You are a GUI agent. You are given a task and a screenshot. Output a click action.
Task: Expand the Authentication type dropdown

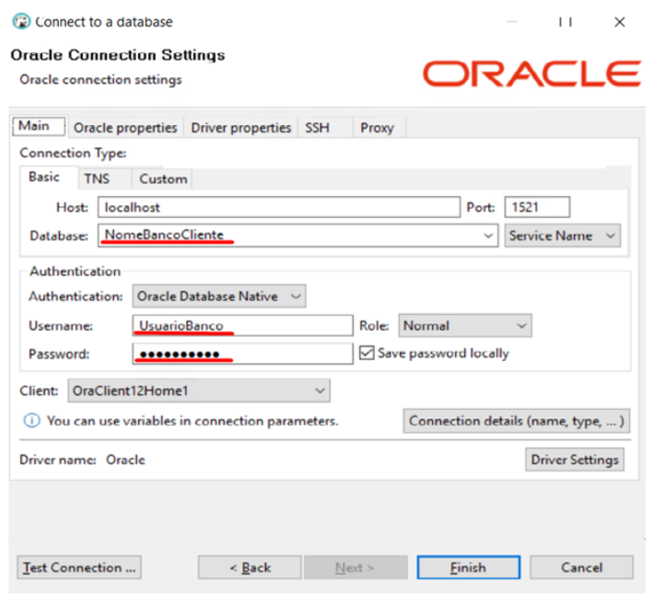tap(219, 296)
